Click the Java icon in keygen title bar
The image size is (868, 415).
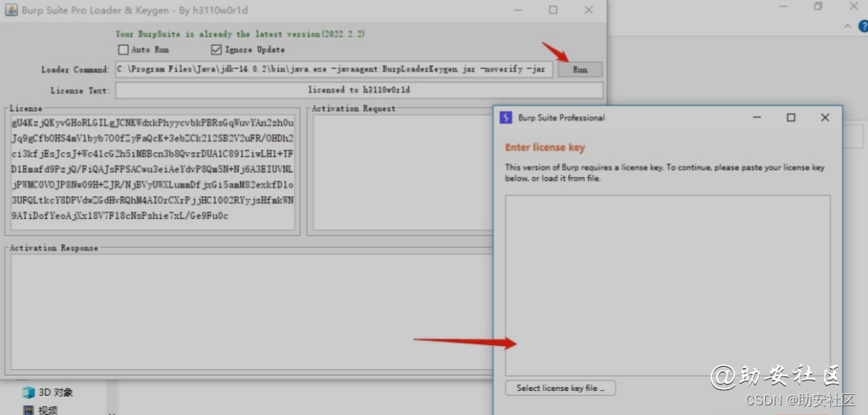click(x=11, y=10)
